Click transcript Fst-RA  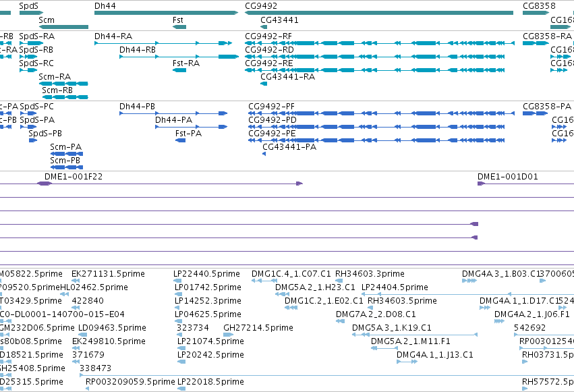(x=179, y=70)
